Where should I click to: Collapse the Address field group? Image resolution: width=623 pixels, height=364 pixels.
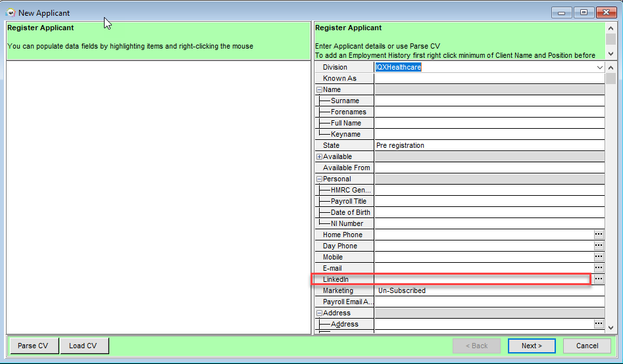(x=319, y=313)
